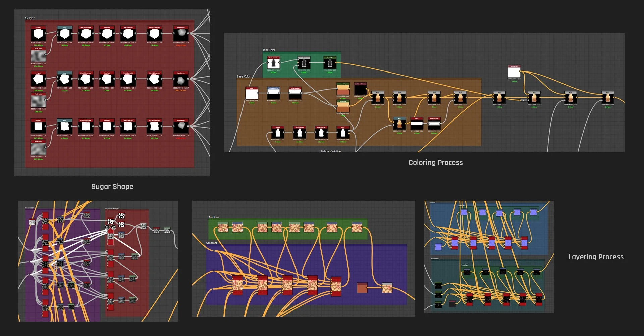Image resolution: width=644 pixels, height=336 pixels.
Task: Click the Shape Extrude node timed 8872.67ms
Action: [x=181, y=79]
